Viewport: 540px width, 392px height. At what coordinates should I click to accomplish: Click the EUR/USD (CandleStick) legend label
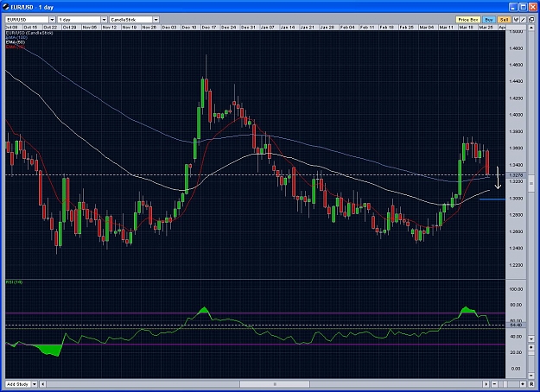pos(29,33)
